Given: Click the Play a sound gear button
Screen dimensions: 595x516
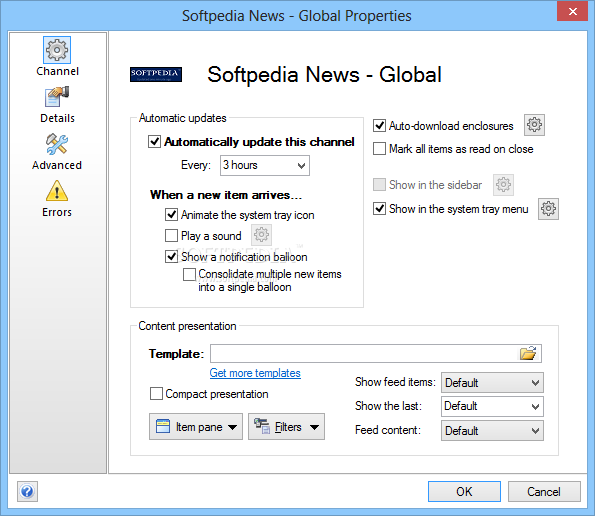Looking at the screenshot, I should [x=261, y=235].
